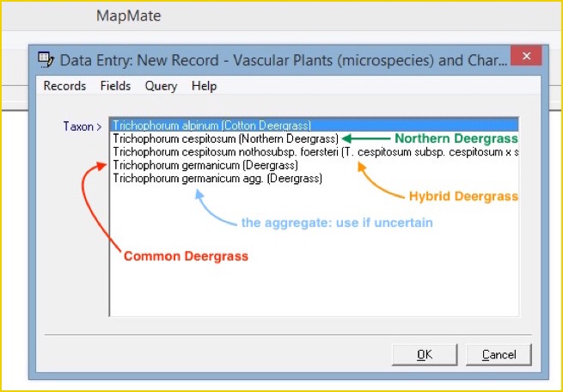Click the Taxon field label
The height and width of the screenshot is (392, 563).
point(83,126)
